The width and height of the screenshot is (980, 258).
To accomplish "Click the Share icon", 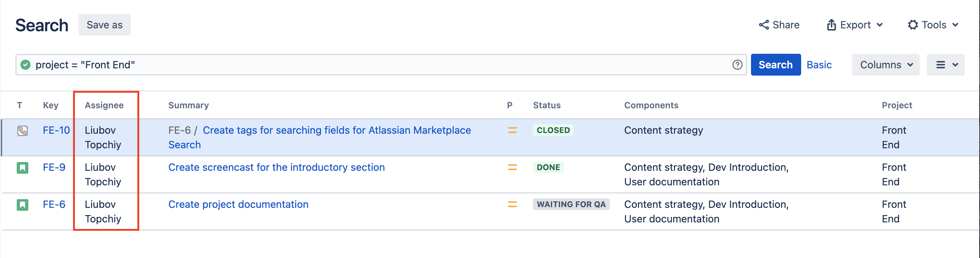I will tap(763, 25).
